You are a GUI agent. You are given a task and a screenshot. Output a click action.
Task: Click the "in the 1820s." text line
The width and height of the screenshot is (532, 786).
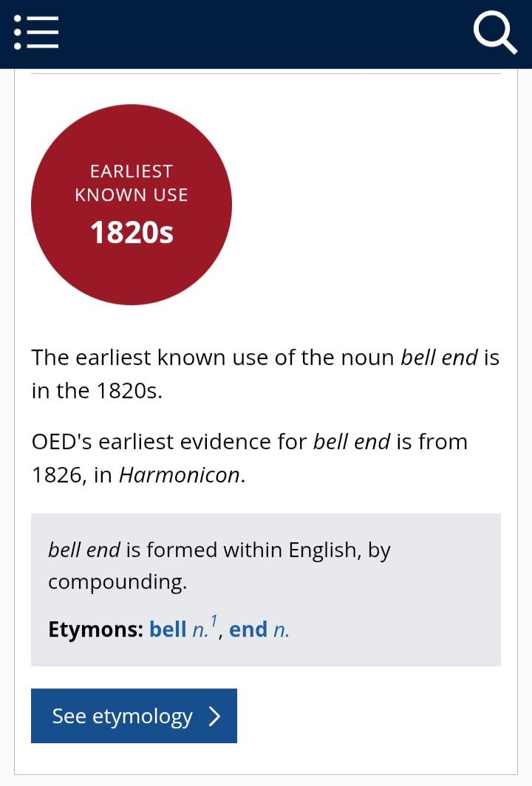pyautogui.click(x=97, y=390)
